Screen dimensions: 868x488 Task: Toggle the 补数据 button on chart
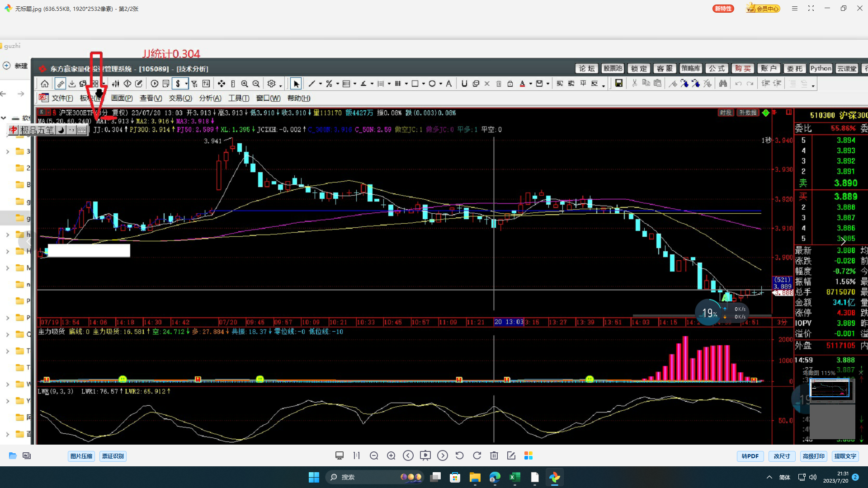748,113
